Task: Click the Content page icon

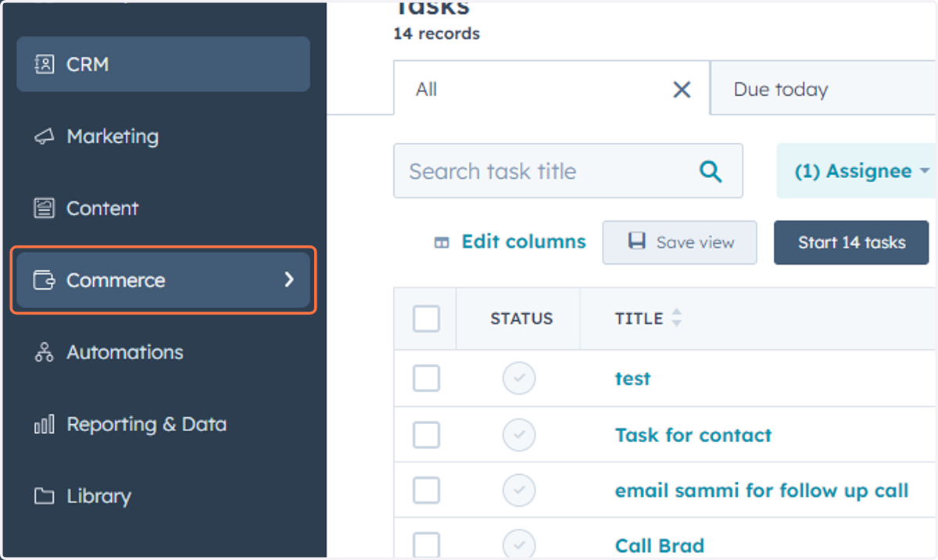Action: (45, 209)
